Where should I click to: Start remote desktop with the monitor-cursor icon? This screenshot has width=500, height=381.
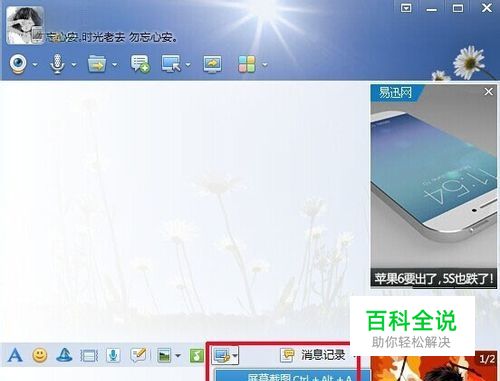[171, 64]
